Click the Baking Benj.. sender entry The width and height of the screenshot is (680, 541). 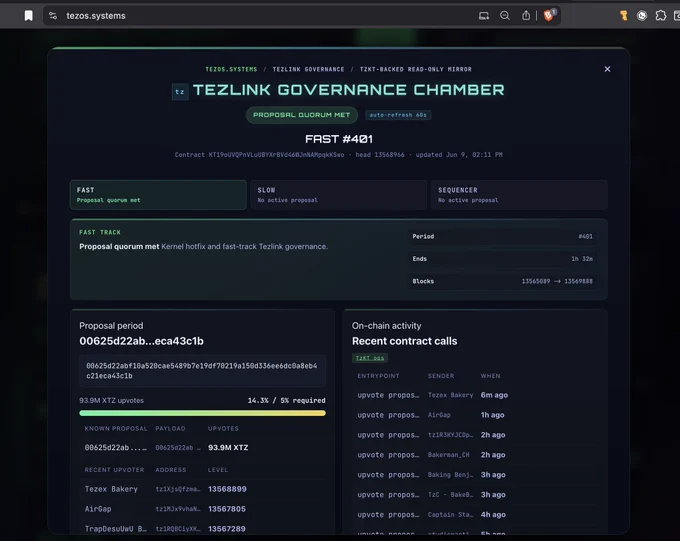(x=451, y=475)
